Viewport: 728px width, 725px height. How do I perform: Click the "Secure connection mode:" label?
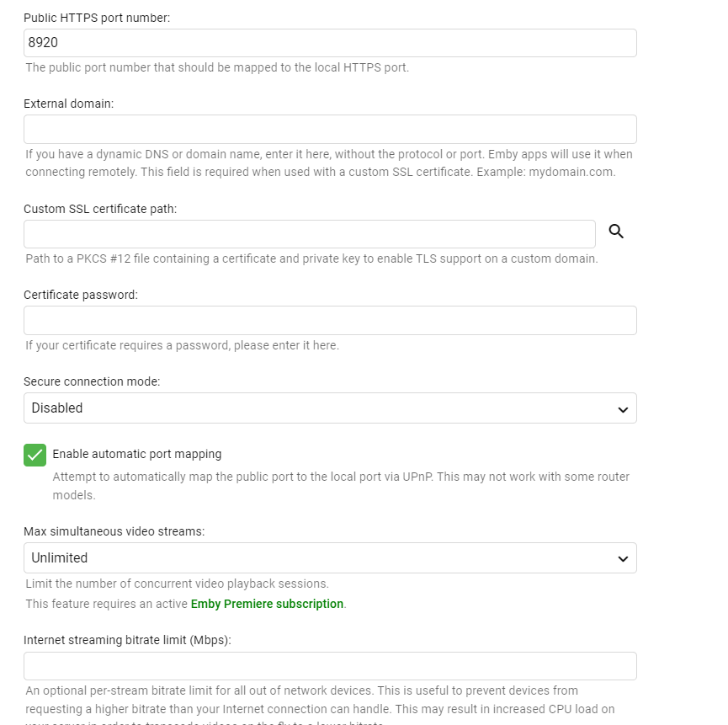pyautogui.click(x=92, y=381)
